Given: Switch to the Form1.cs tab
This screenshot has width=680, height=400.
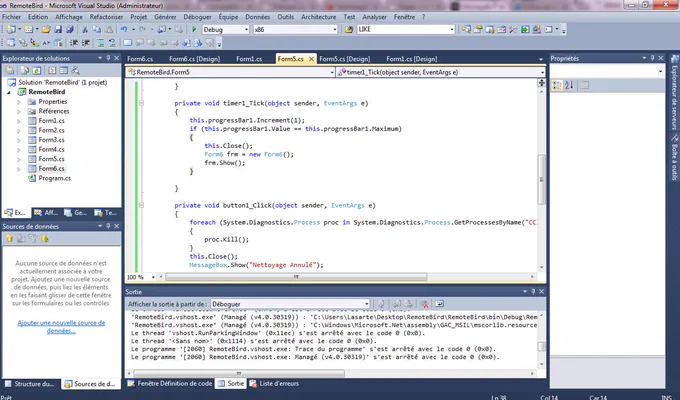Looking at the screenshot, I should pos(249,59).
